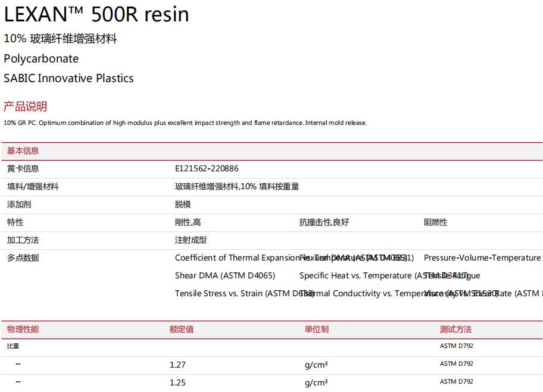Click the '填料/增强材料' row label

click(x=33, y=187)
